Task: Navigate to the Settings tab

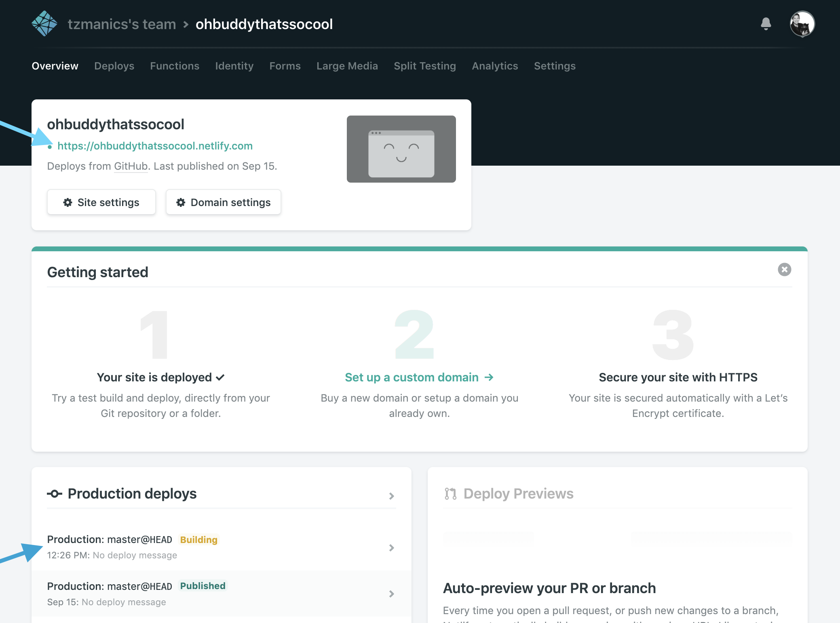Action: click(555, 65)
